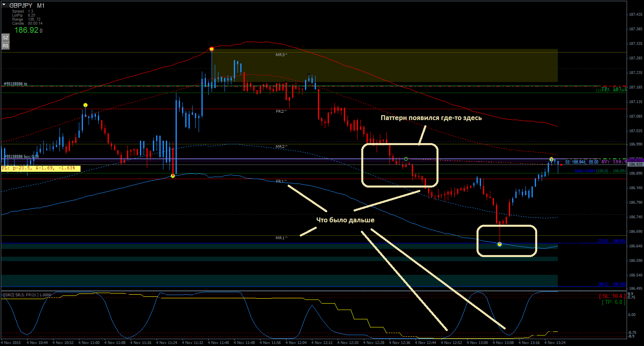Select the (23.6) Fibonacci level label
644x346 pixels.
point(612,241)
